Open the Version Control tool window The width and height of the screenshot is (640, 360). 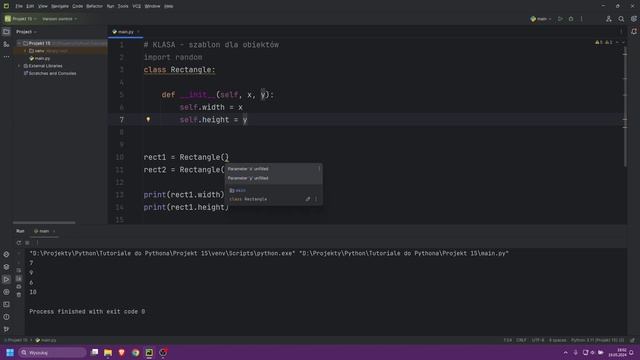(x=6, y=329)
